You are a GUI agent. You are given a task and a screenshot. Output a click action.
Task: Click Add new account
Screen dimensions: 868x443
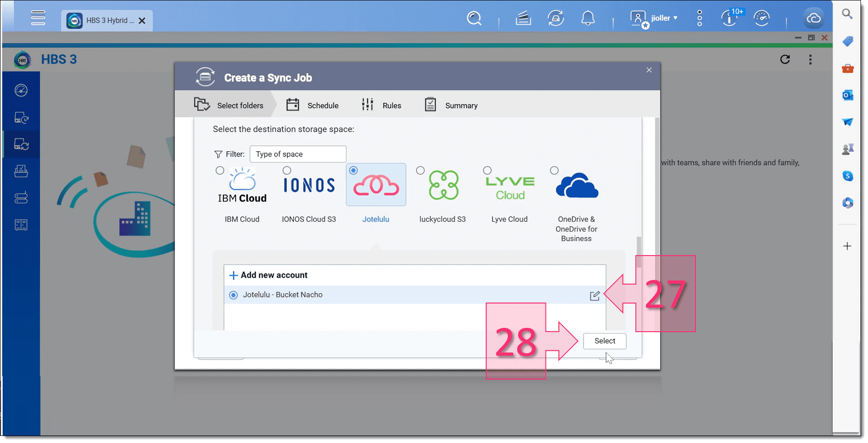click(268, 275)
